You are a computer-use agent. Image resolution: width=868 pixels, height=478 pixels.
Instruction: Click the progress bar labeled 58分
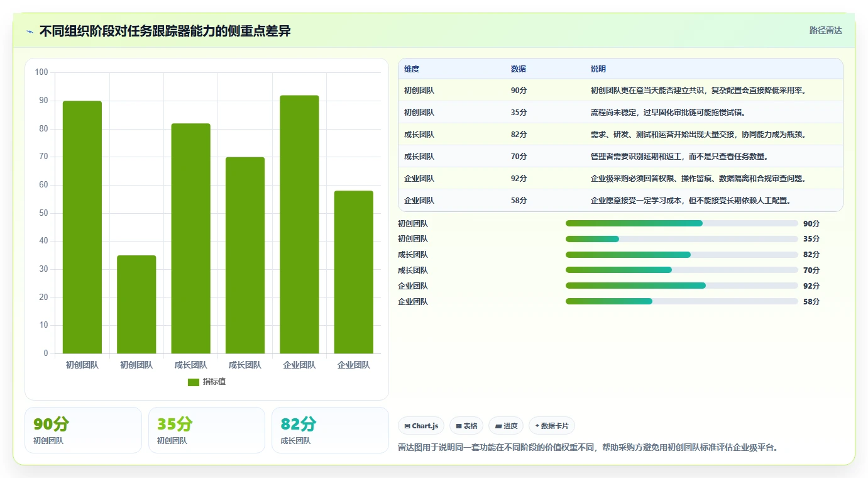pyautogui.click(x=682, y=301)
